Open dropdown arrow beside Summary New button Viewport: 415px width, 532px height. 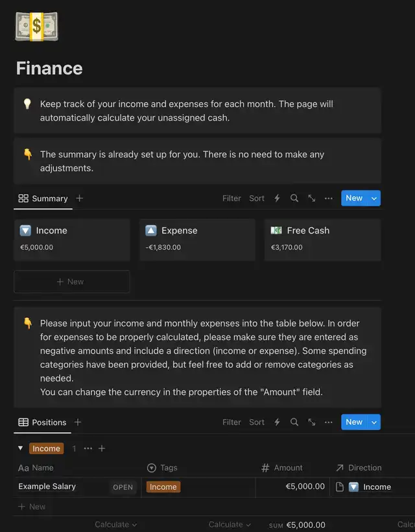(374, 199)
